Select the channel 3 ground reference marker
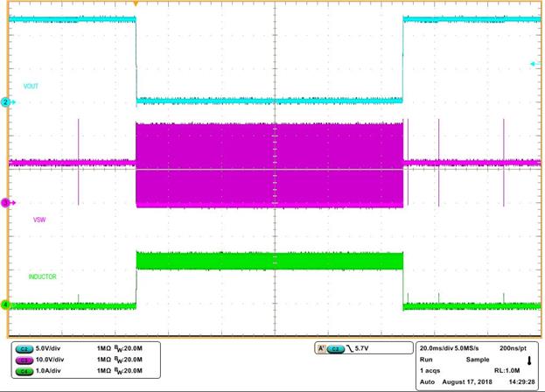 (4, 202)
